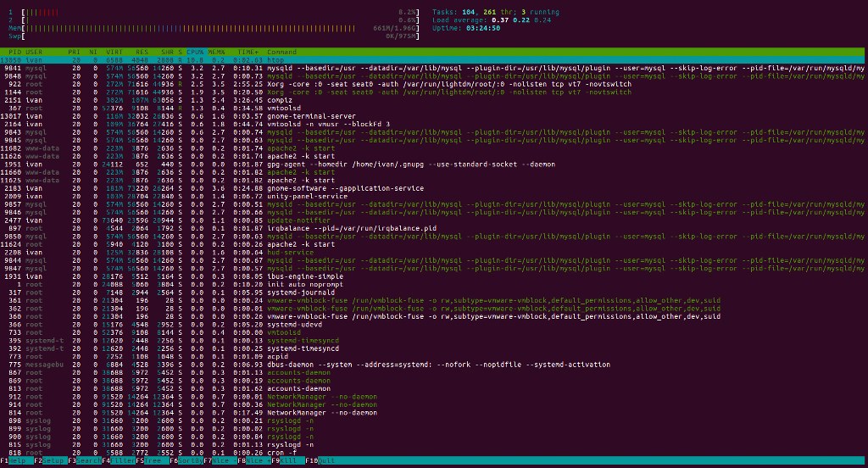Select the mysqld row with PID 9857
Image resolution: width=868 pixels, height=468 pixels.
coord(434,204)
